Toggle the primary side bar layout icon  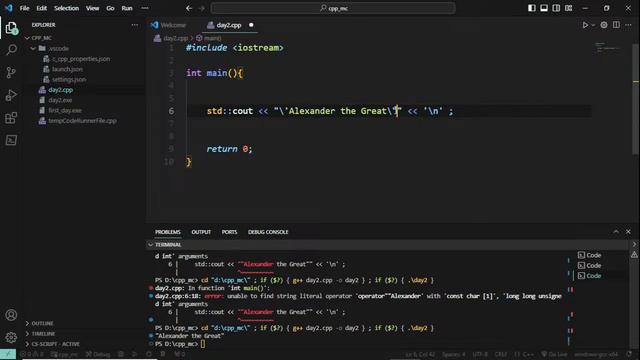click(x=531, y=8)
